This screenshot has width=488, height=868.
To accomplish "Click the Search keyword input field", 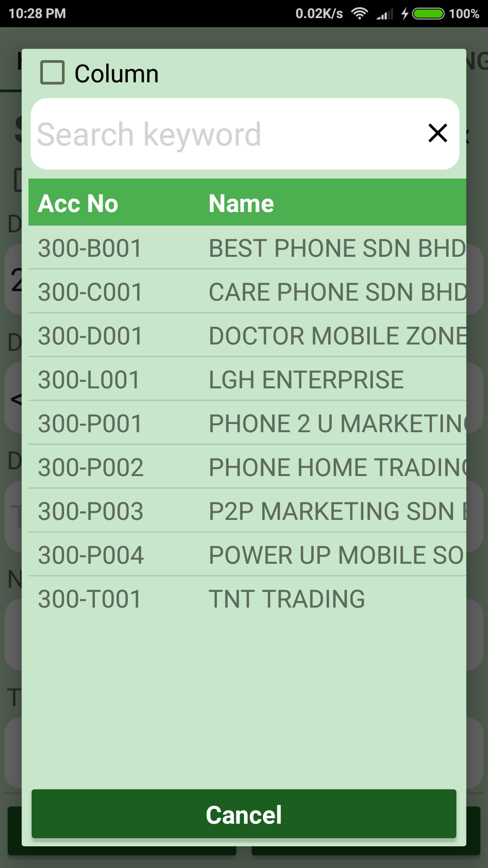I will point(226,134).
